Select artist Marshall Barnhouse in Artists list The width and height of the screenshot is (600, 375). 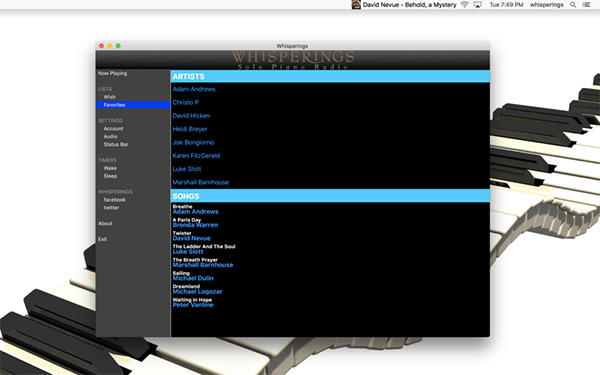[x=201, y=182]
